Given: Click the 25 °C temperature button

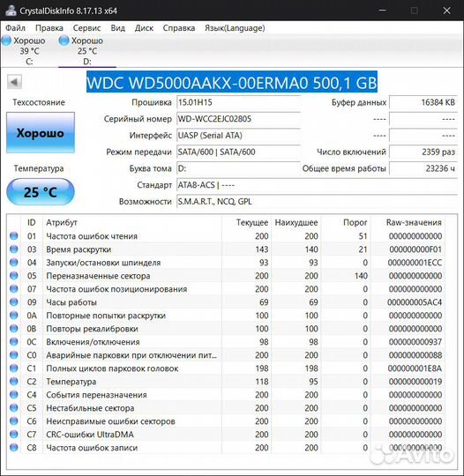Looking at the screenshot, I should (41, 192).
